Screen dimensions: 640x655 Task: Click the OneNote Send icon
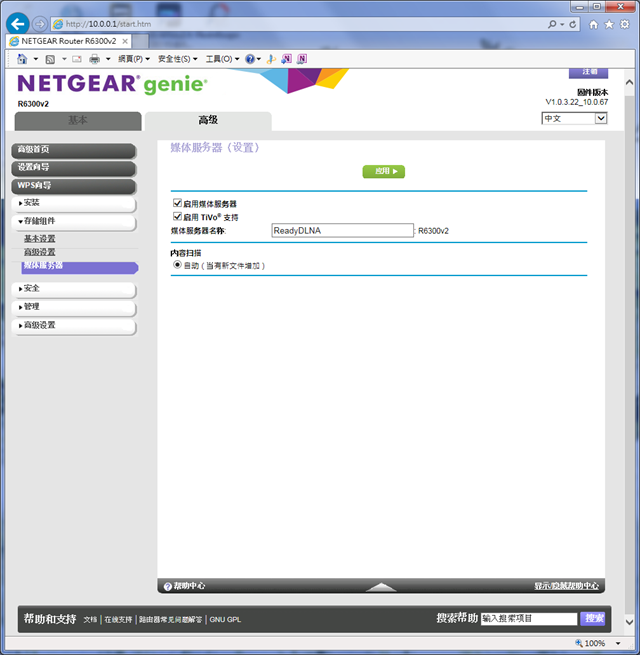coord(287,59)
